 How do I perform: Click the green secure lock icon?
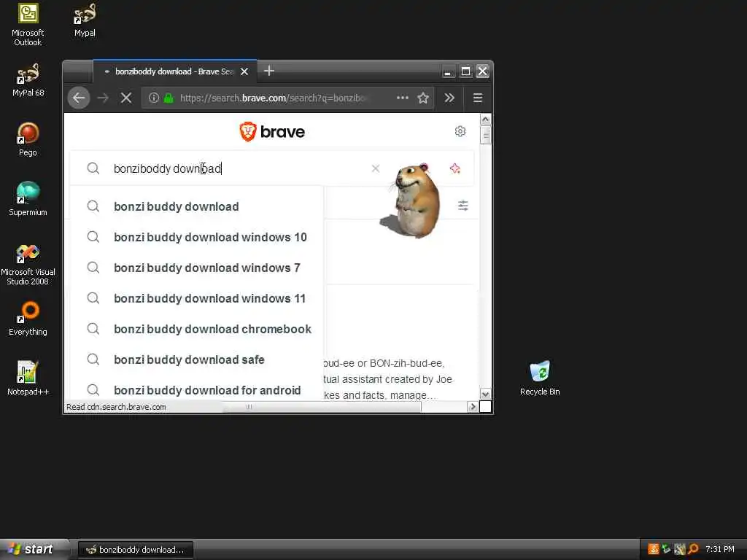coord(169,98)
